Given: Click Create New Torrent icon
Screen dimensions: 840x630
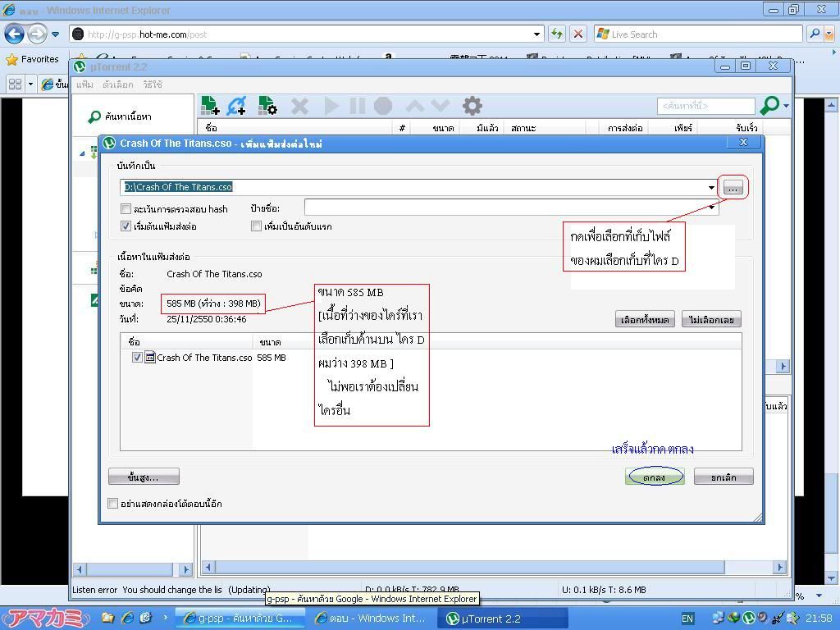Looking at the screenshot, I should pyautogui.click(x=267, y=106).
